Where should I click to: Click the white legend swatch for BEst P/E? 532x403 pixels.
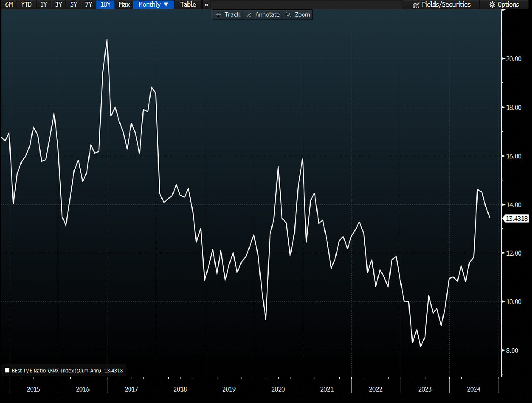(7, 370)
